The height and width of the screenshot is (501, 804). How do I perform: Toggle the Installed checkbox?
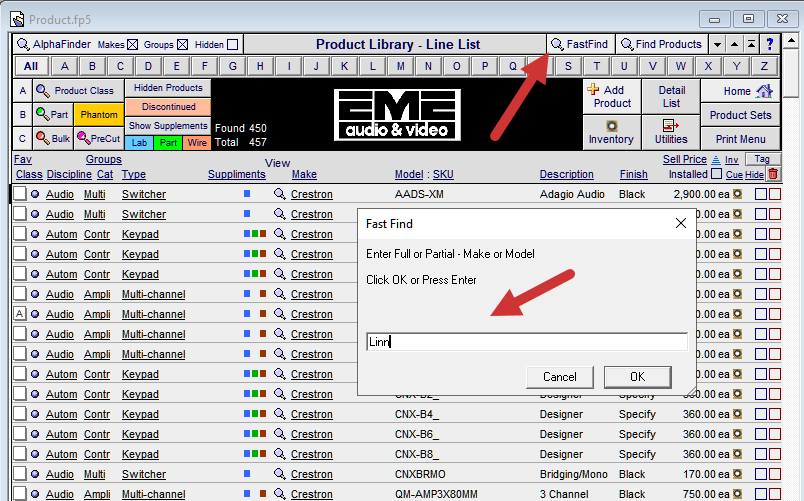click(716, 174)
